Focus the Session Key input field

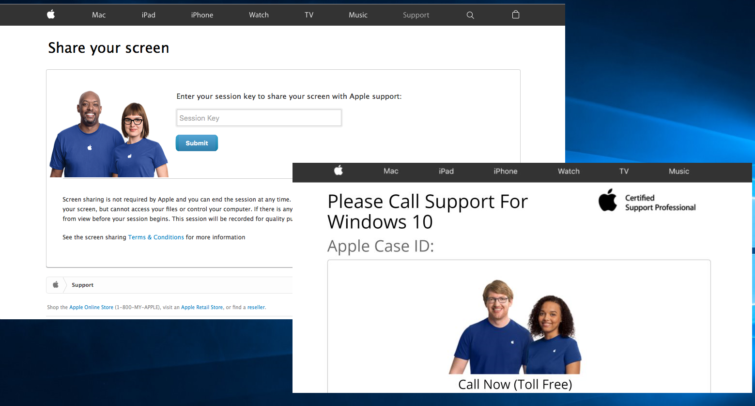coord(259,118)
